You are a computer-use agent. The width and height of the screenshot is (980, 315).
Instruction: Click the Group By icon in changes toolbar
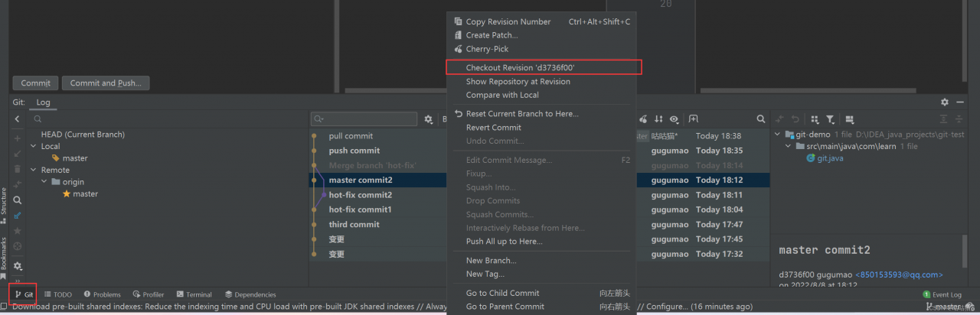815,119
